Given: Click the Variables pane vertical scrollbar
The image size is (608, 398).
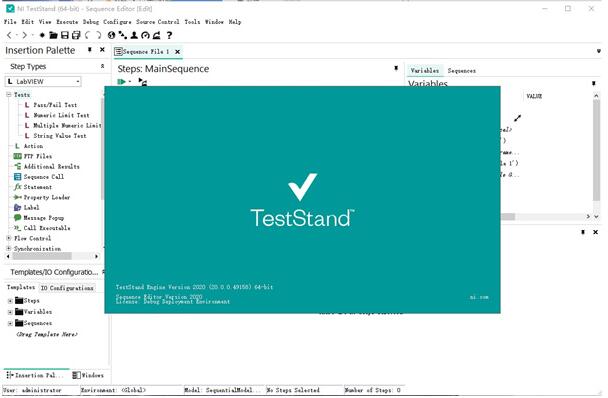Looking at the screenshot, I should [x=596, y=155].
